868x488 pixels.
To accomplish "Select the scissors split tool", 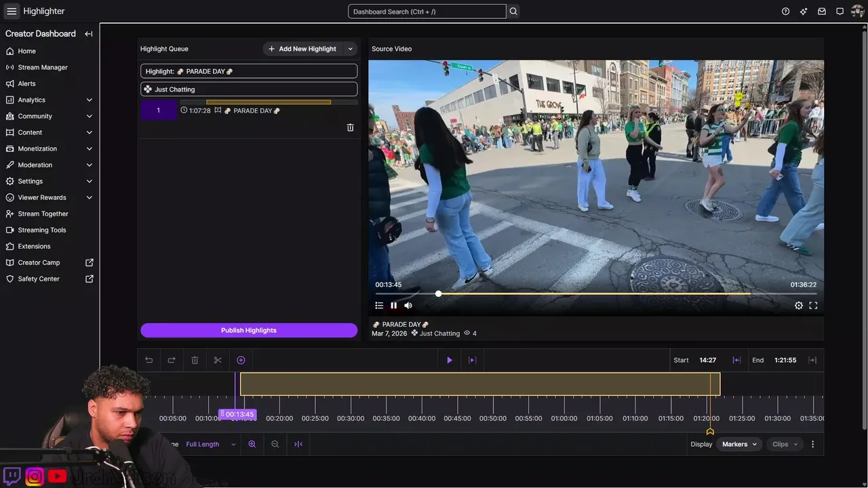I will click(218, 360).
